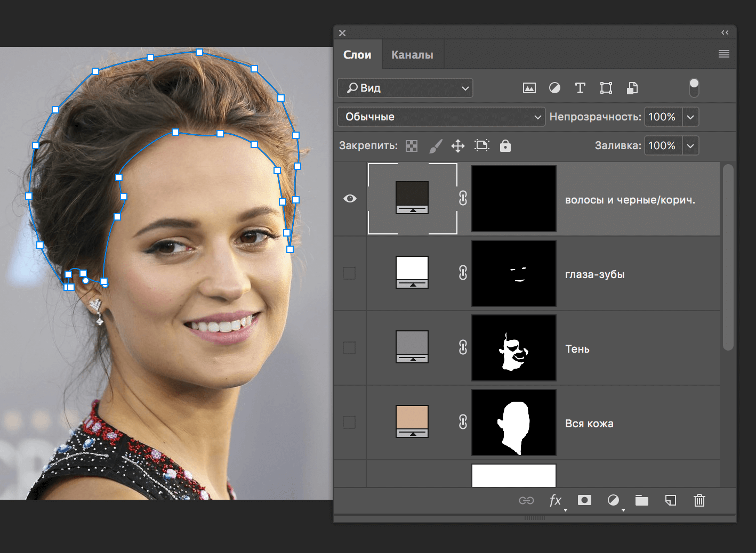This screenshot has height=553, width=756.
Task: Switch to the Каналы tab
Action: click(412, 54)
